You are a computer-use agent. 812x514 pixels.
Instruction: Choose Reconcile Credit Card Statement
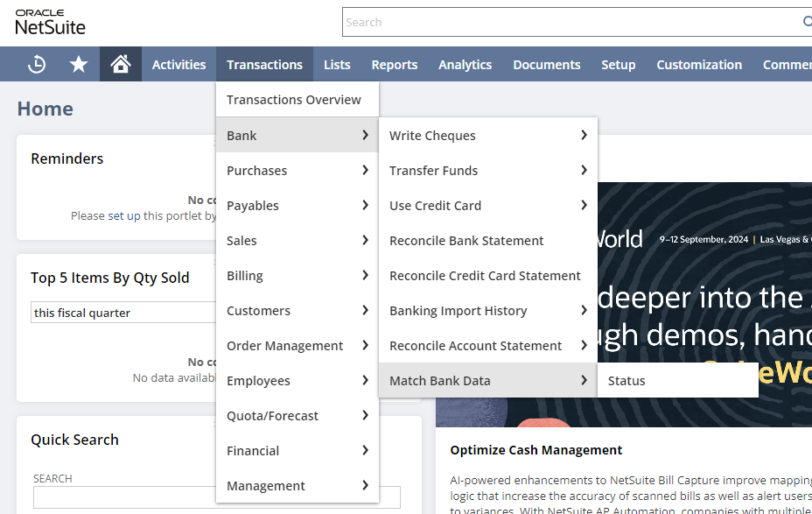(485, 276)
